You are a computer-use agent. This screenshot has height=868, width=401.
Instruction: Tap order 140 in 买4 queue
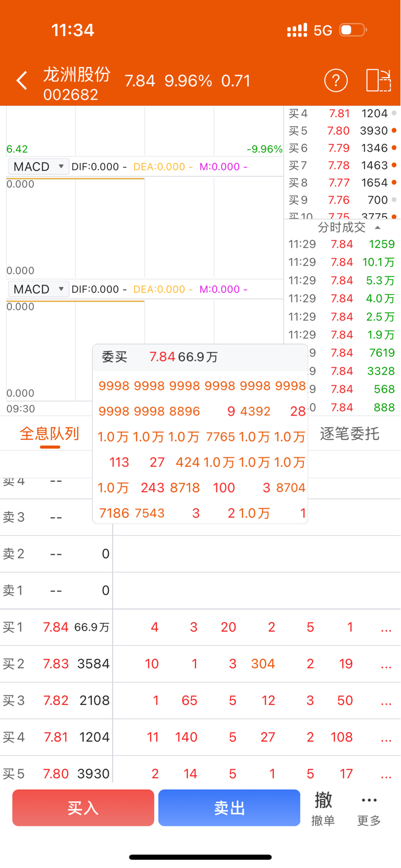pos(186,737)
